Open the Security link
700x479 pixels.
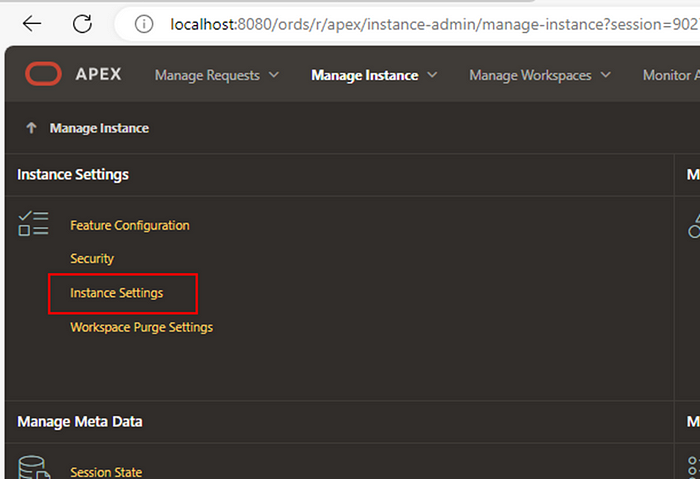pos(92,258)
